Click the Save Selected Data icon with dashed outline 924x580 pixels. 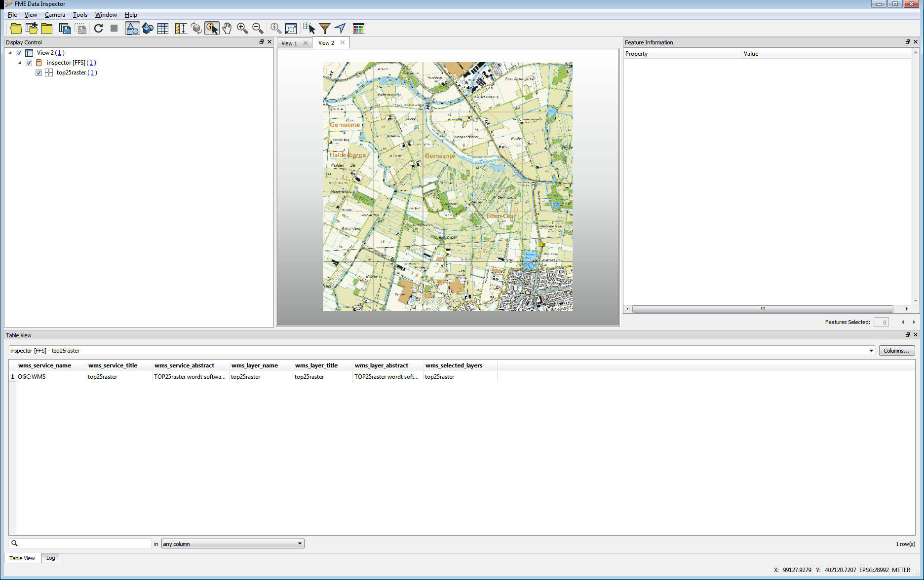pos(81,29)
